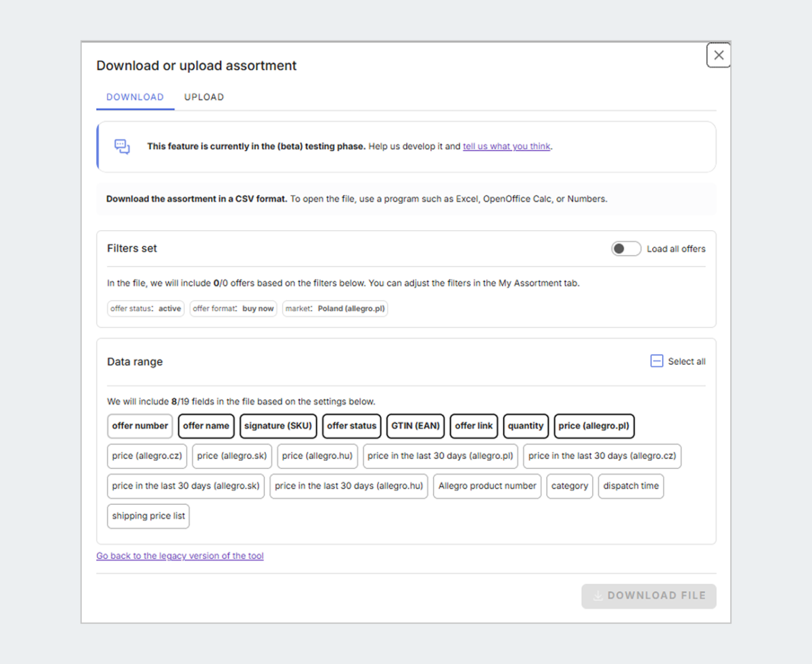Deselect the offer status field chip

tap(352, 426)
